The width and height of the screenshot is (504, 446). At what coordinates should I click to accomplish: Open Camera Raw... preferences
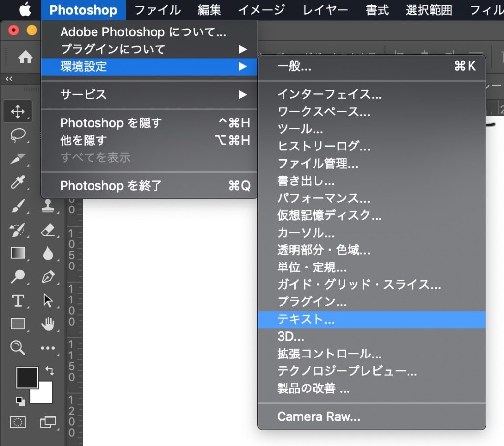[372, 417]
